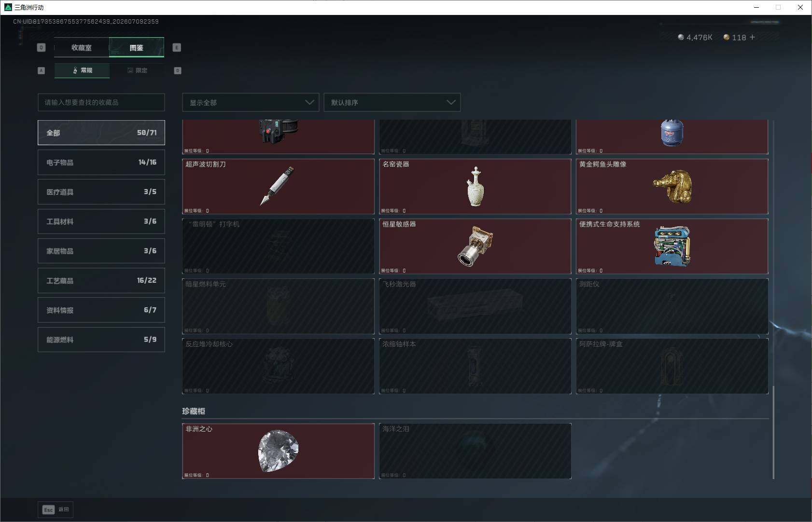Click the collection search input field
This screenshot has width=812, height=522.
[x=101, y=102]
